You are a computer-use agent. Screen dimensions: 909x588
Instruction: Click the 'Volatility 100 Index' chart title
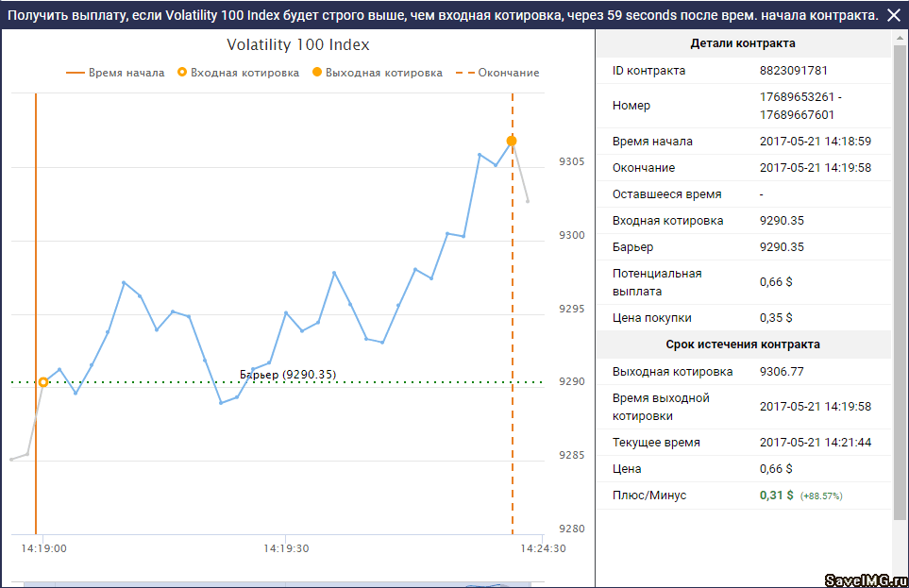point(298,45)
